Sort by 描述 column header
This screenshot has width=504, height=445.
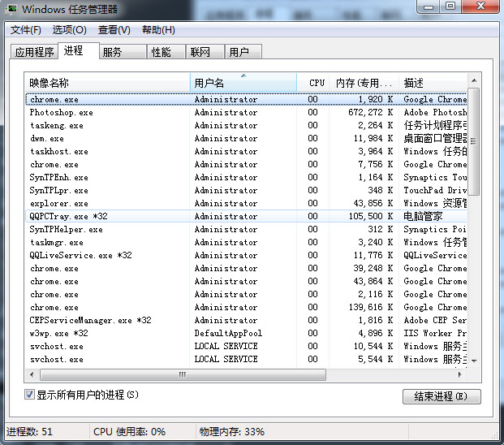pyautogui.click(x=433, y=83)
